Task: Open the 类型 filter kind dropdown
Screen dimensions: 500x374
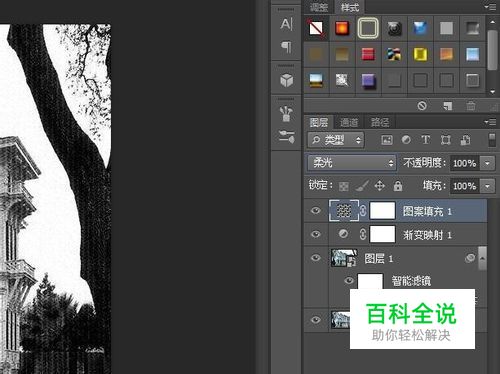Action: (336, 140)
